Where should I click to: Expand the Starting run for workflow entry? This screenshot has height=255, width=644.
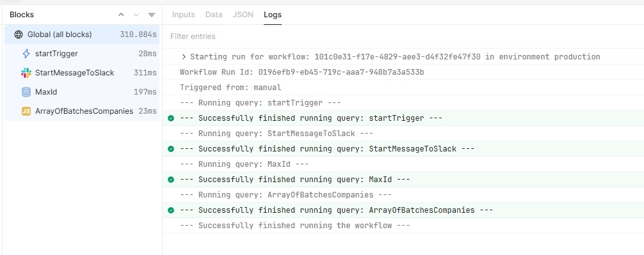tap(184, 57)
